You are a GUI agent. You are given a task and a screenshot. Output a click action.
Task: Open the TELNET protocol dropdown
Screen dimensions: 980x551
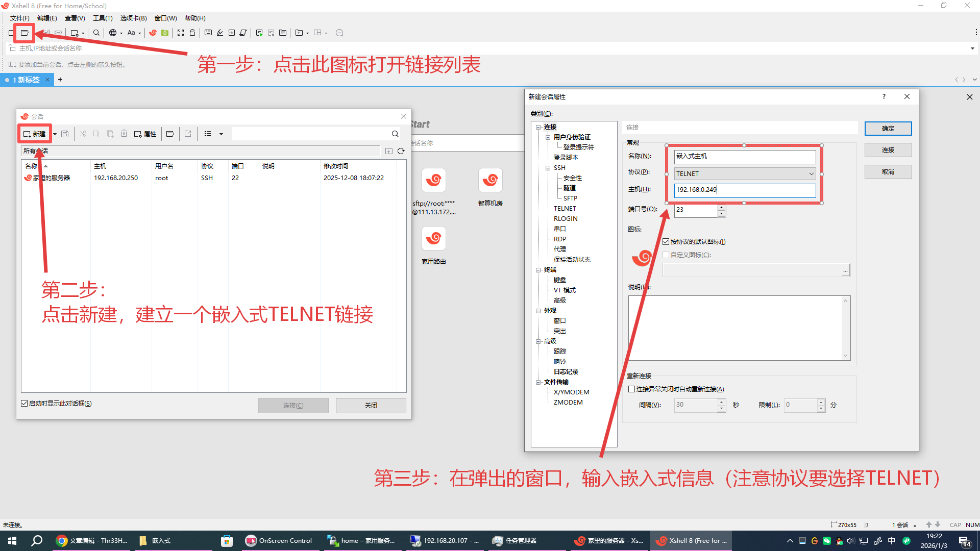pyautogui.click(x=811, y=173)
